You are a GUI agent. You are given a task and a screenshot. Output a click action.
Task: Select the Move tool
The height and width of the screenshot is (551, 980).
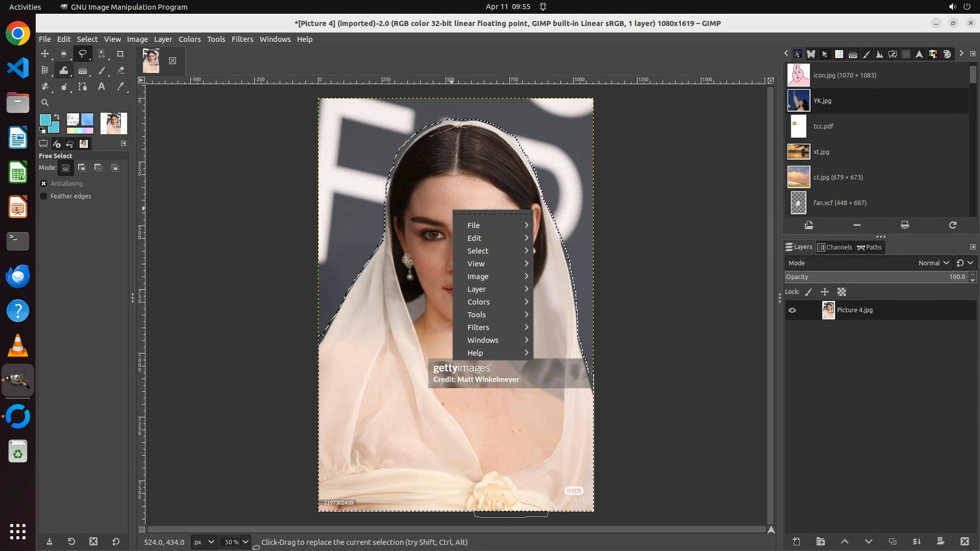pos(45,54)
